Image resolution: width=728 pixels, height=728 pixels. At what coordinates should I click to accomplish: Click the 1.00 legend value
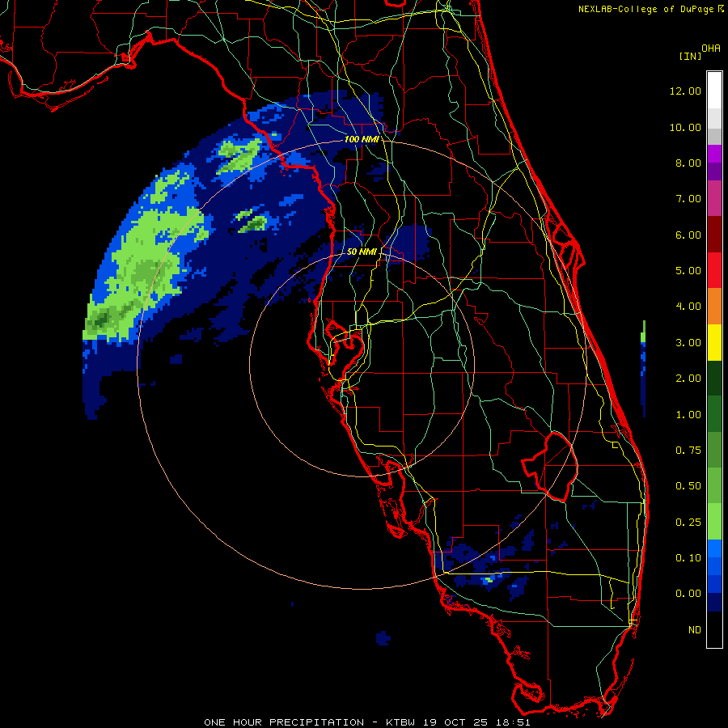pyautogui.click(x=688, y=415)
